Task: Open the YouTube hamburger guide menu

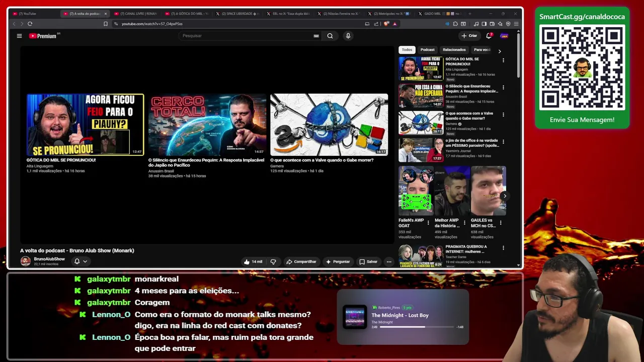Action: 19,36
